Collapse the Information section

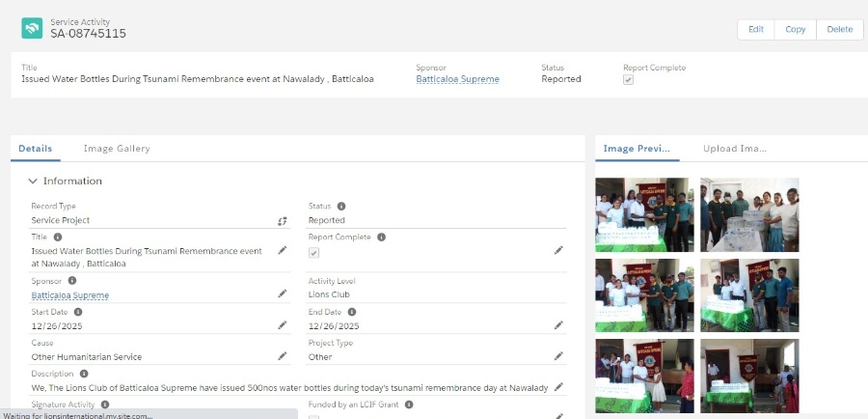[33, 181]
